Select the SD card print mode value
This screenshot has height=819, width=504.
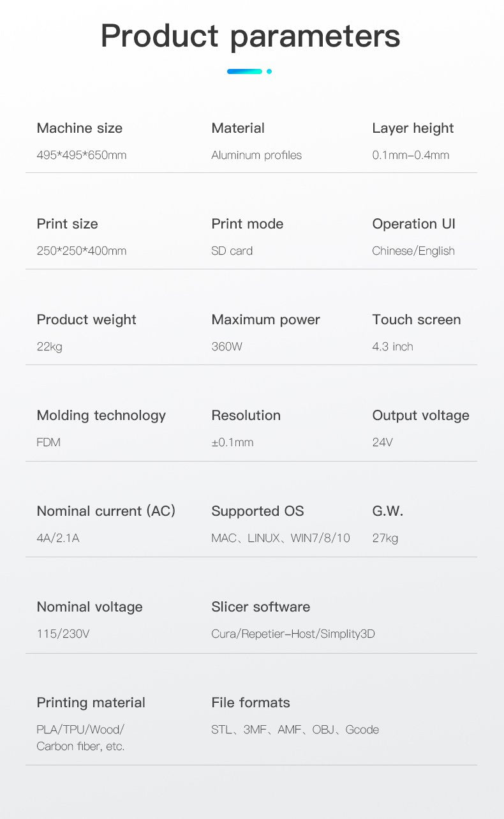[x=232, y=251]
